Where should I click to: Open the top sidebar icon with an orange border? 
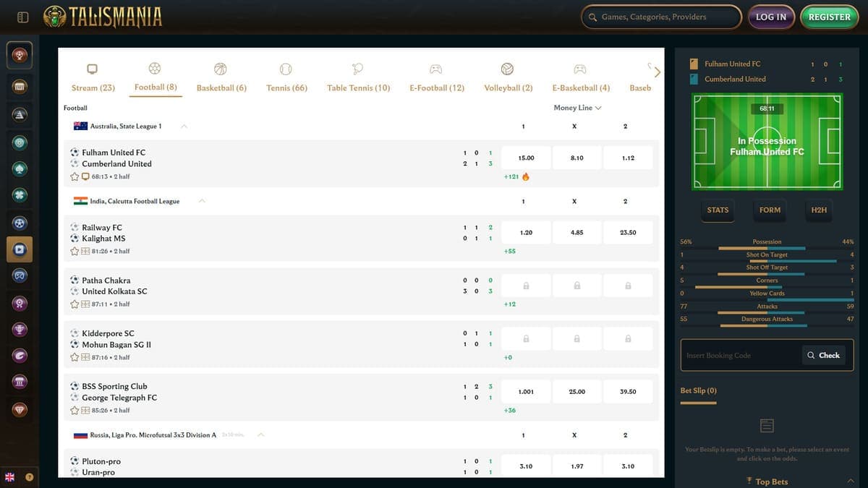click(20, 55)
